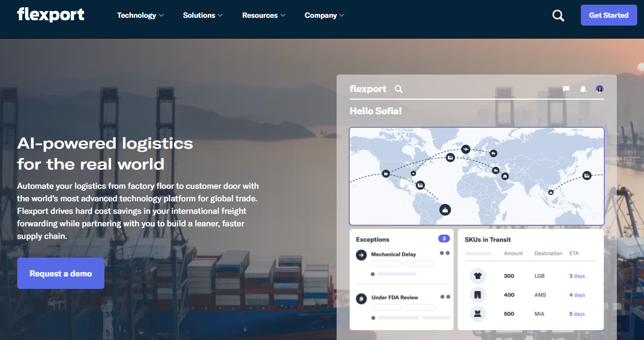
Task: Select the t-shirt SKU icon
Action: (x=478, y=276)
